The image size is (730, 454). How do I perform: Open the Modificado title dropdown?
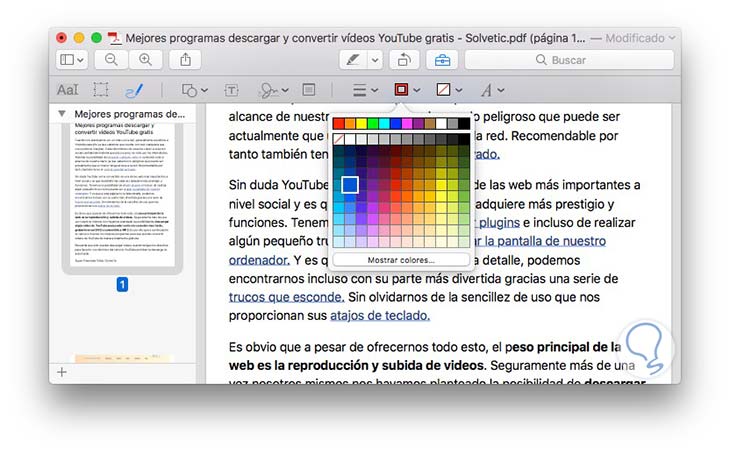[x=640, y=38]
